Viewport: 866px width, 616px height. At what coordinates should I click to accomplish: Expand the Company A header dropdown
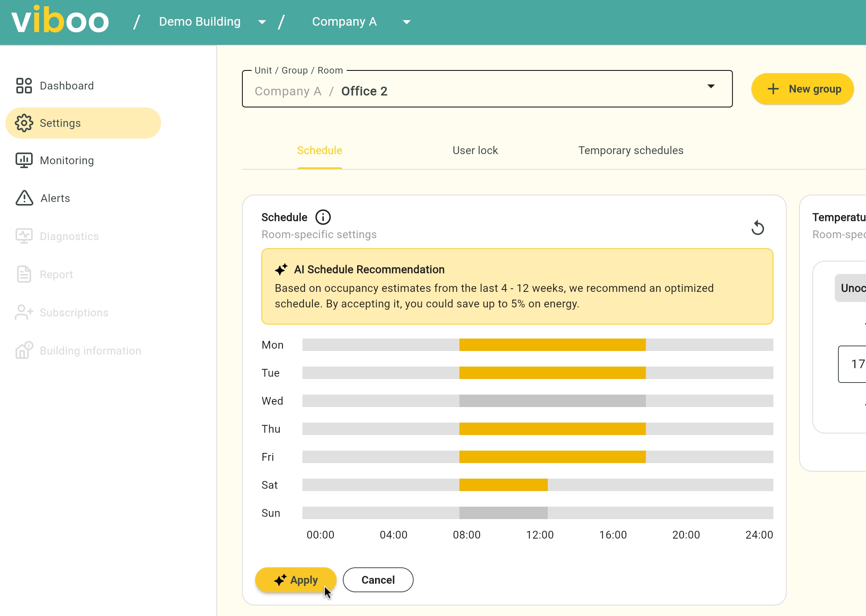click(406, 22)
